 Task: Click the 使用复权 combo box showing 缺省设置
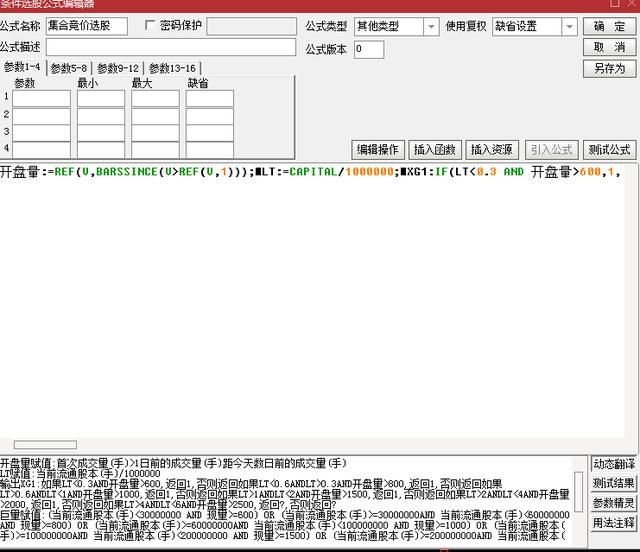pyautogui.click(x=535, y=27)
